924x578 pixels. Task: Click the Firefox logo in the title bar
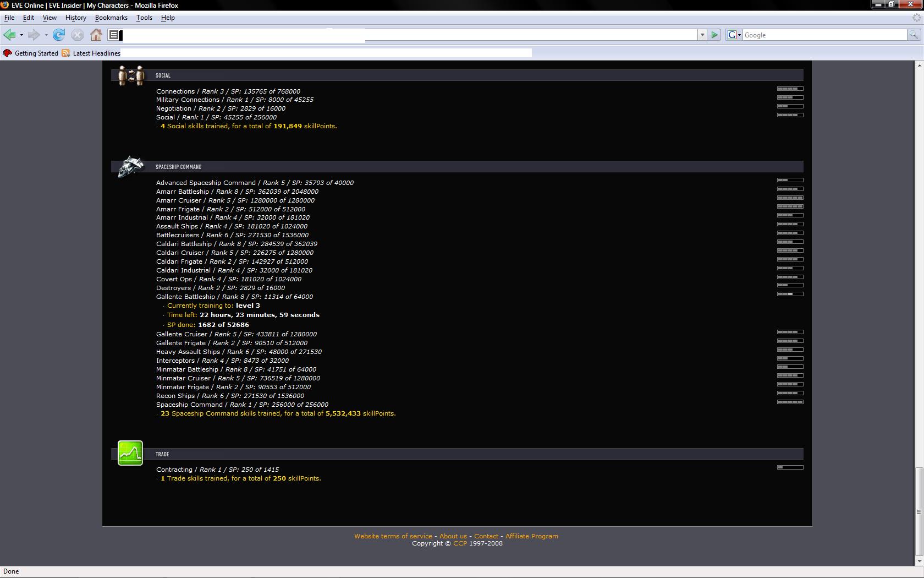point(5,5)
